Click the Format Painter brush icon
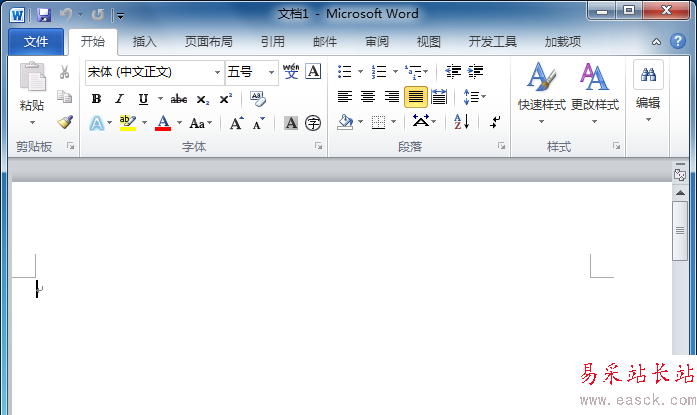This screenshot has width=697, height=415. click(65, 122)
